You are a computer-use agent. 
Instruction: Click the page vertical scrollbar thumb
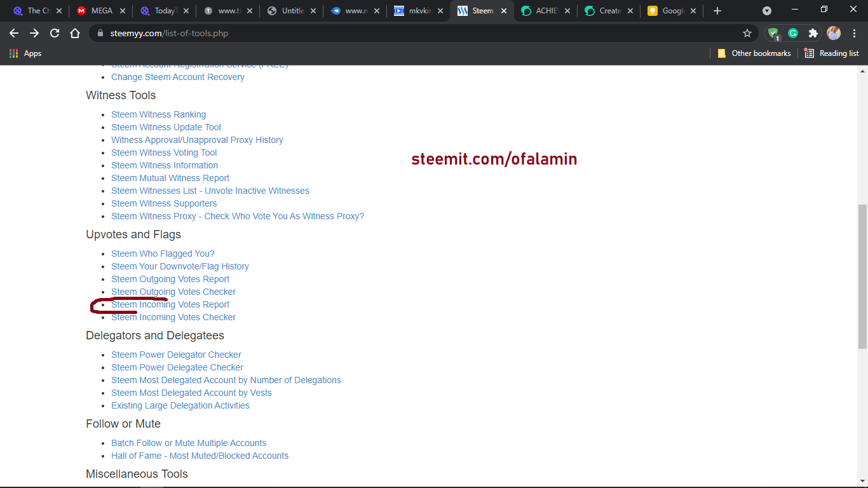862,276
